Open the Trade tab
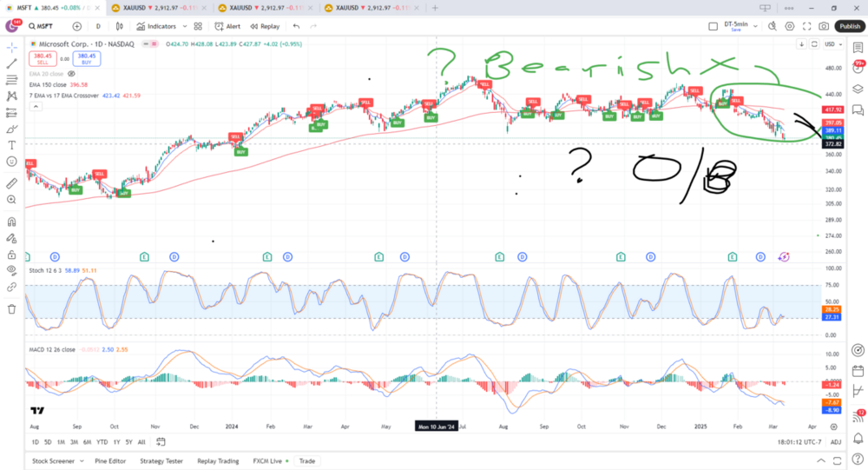Viewport: 868px width, 470px height. click(x=307, y=461)
